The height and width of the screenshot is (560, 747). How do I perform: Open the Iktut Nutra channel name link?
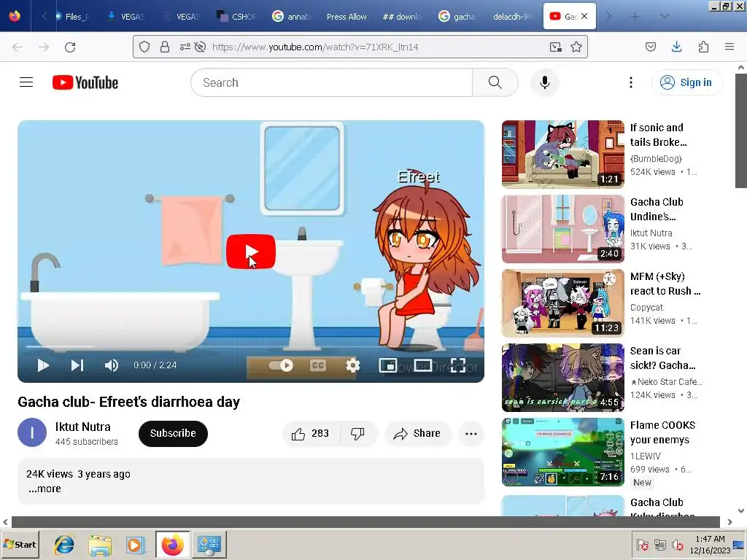(83, 427)
